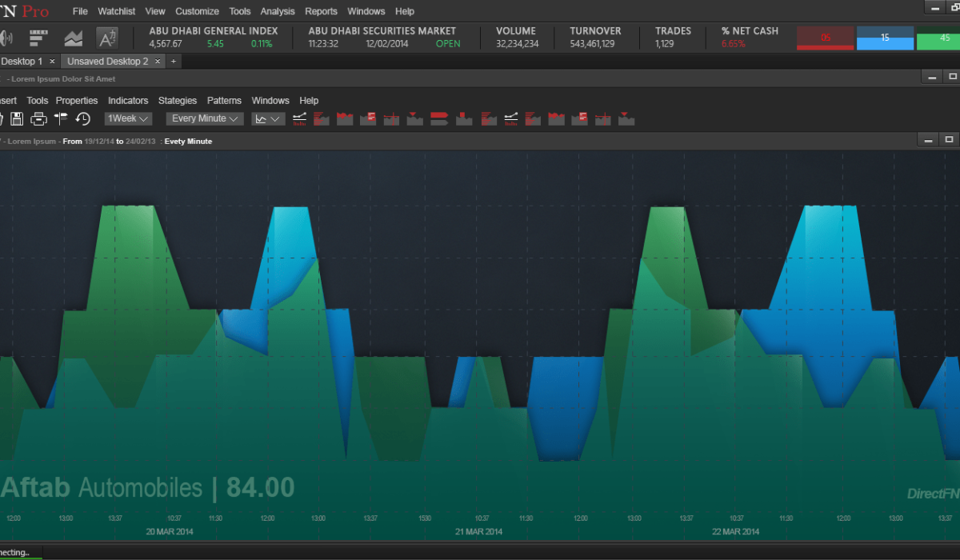Screen dimensions: 960x560
Task: Open the Patterns menu
Action: pos(224,101)
